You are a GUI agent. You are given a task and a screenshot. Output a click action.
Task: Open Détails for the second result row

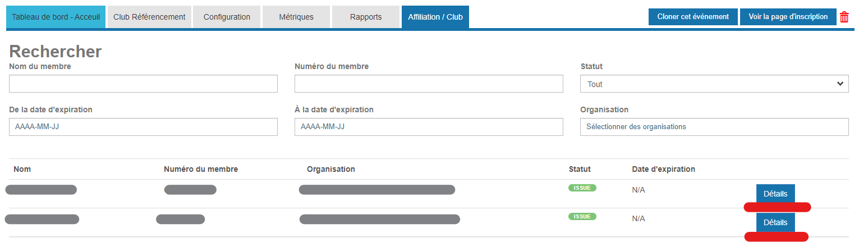point(775,222)
